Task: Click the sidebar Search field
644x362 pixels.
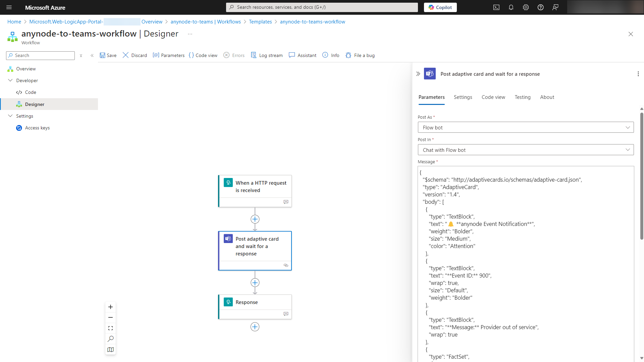Action: pos(40,55)
